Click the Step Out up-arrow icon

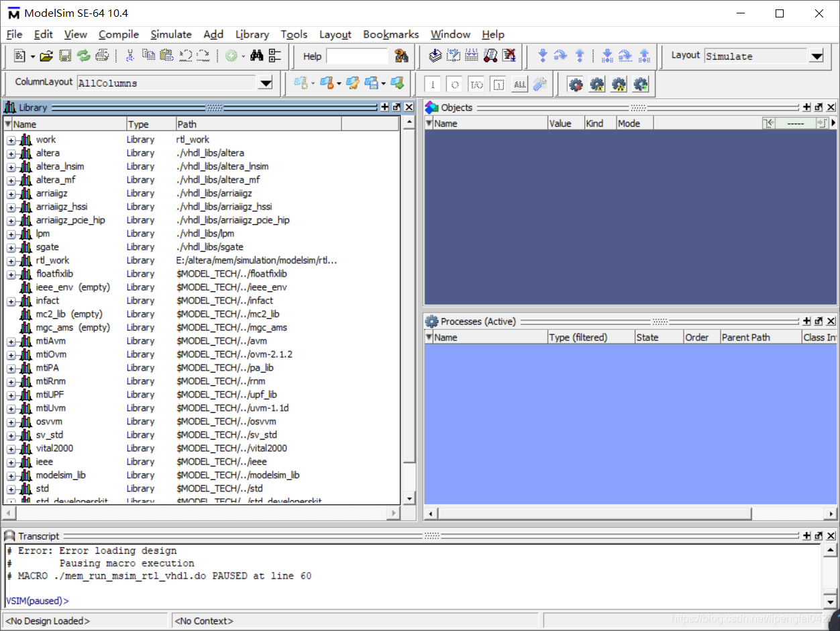point(580,56)
